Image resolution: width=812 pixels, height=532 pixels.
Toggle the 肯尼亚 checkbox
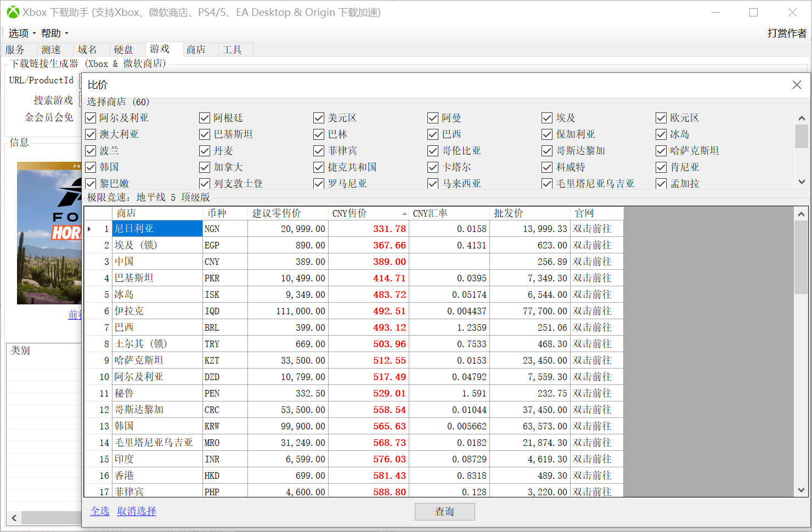click(x=661, y=167)
